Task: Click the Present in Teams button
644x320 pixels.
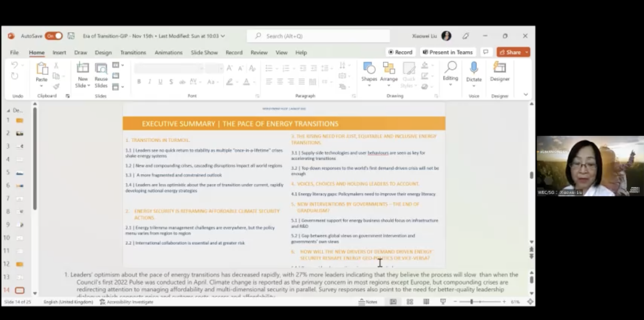Action: pos(447,52)
